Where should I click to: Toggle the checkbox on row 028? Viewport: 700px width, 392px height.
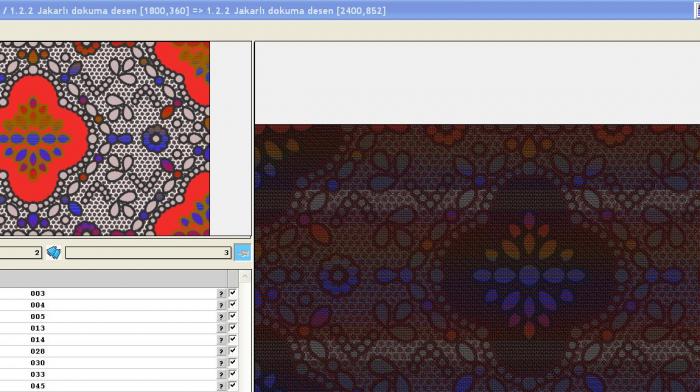[x=233, y=351]
